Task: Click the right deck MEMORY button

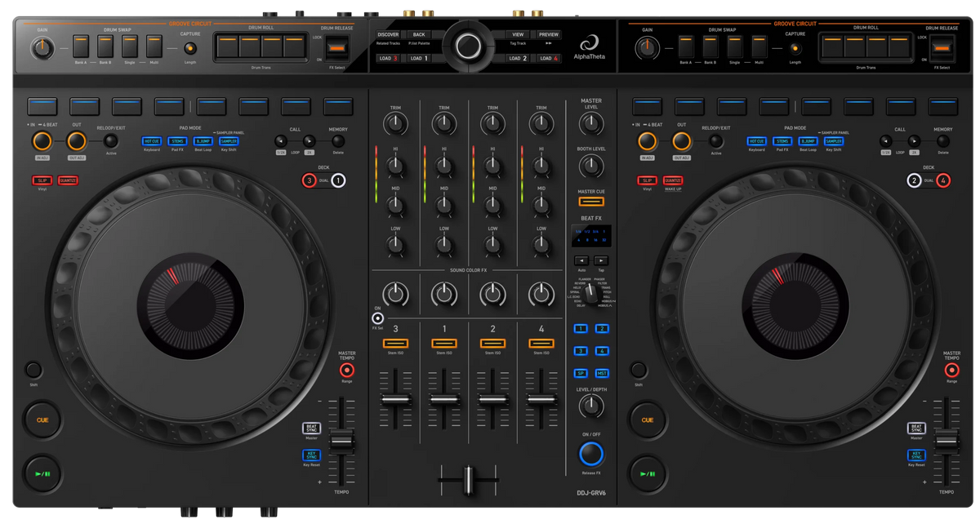Action: tap(943, 141)
